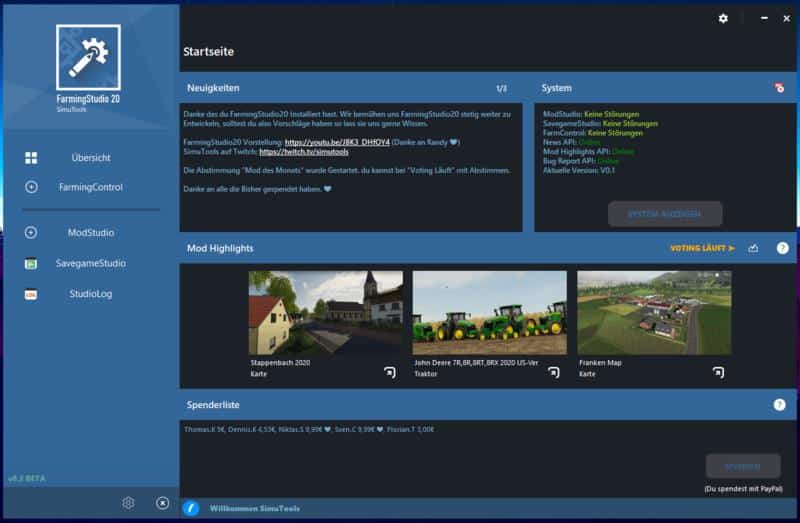Image resolution: width=800 pixels, height=523 pixels.
Task: Open Stappenbach 2020 mod via arrow icon
Action: click(390, 372)
